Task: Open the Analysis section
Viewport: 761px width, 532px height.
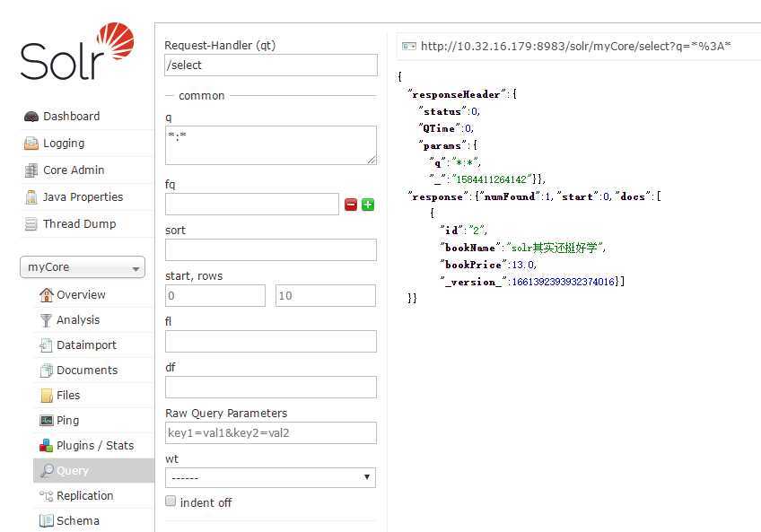Action: tap(78, 320)
